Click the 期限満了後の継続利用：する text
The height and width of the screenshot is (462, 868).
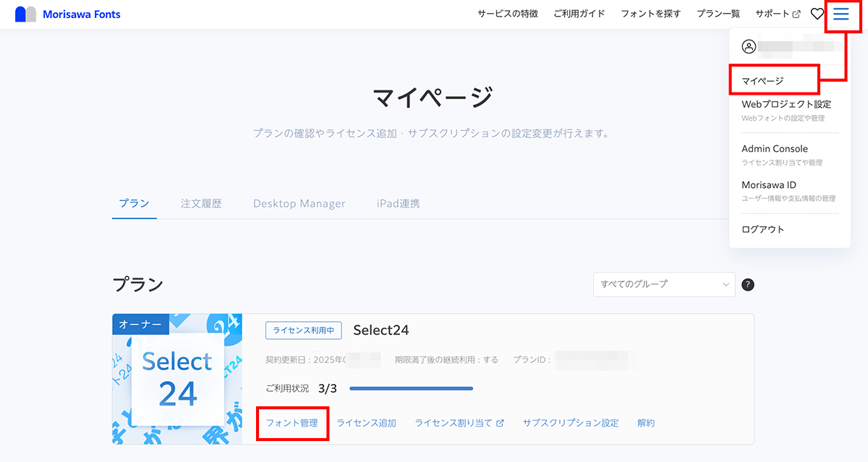[x=446, y=359]
